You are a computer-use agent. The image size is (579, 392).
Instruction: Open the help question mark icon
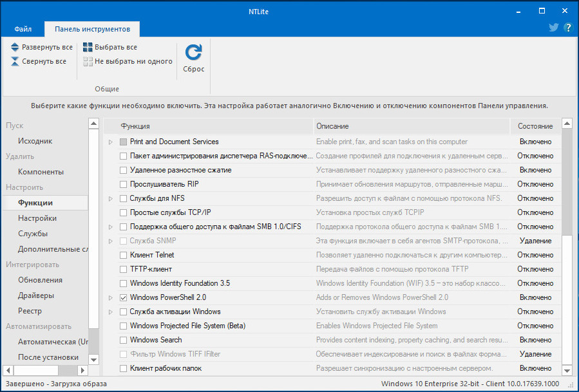[568, 28]
